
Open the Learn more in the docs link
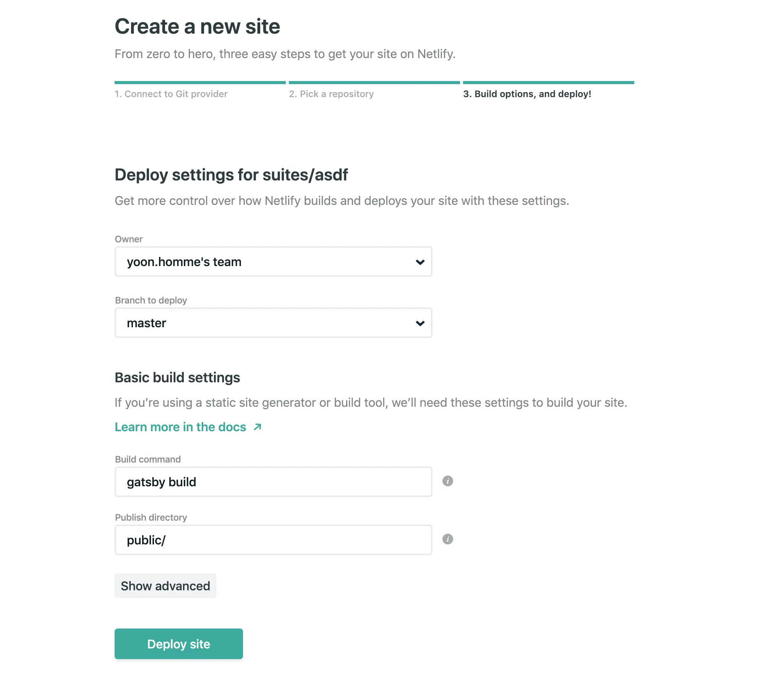tap(180, 427)
